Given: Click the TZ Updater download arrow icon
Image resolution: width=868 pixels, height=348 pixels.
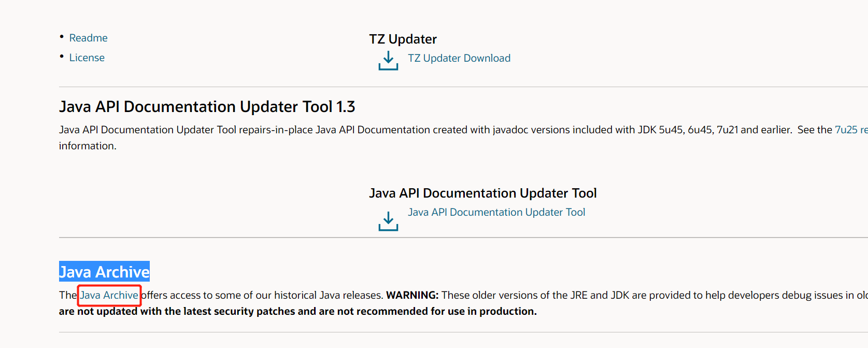Looking at the screenshot, I should 388,60.
